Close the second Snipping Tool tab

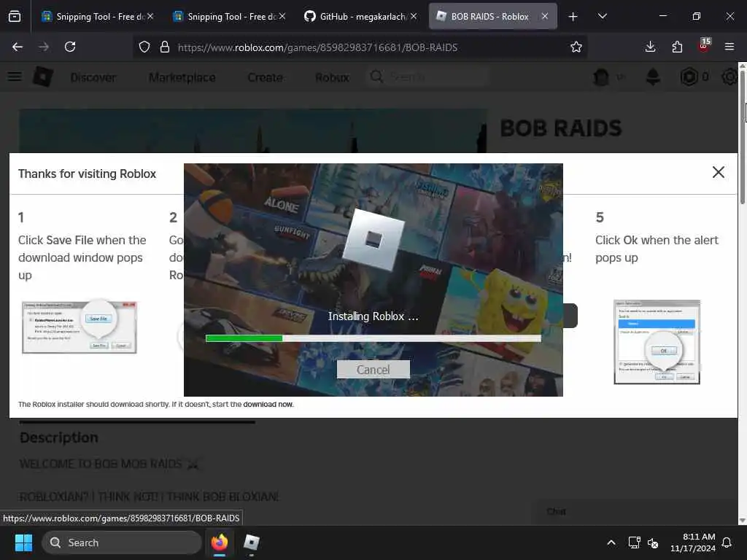click(x=282, y=16)
